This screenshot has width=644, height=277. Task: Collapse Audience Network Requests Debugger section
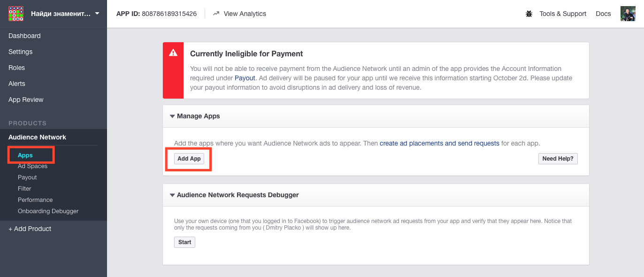[x=172, y=195]
